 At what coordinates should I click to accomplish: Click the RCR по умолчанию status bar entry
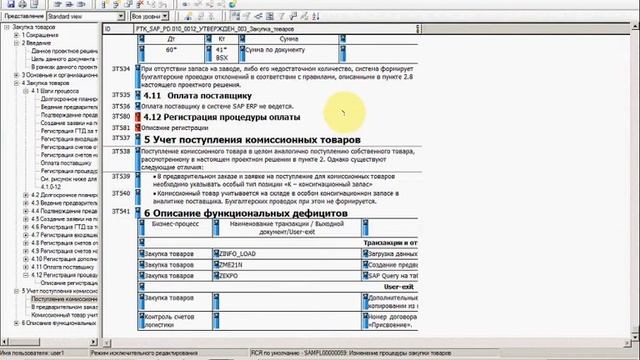(351, 353)
